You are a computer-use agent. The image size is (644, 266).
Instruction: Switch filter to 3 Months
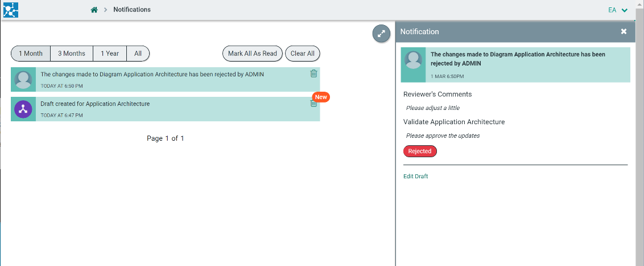click(x=72, y=54)
